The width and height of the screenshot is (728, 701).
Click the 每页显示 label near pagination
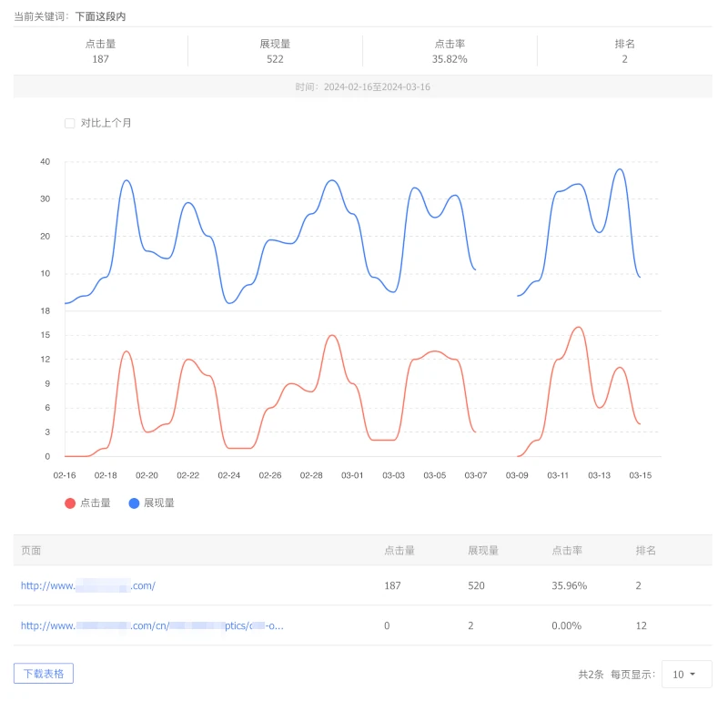click(x=632, y=675)
